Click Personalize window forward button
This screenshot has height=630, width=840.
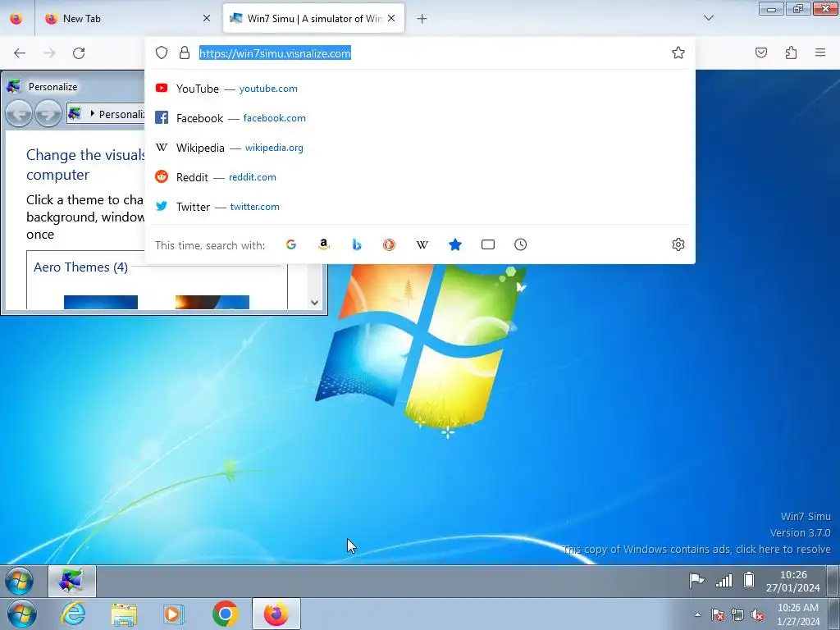[x=48, y=113]
